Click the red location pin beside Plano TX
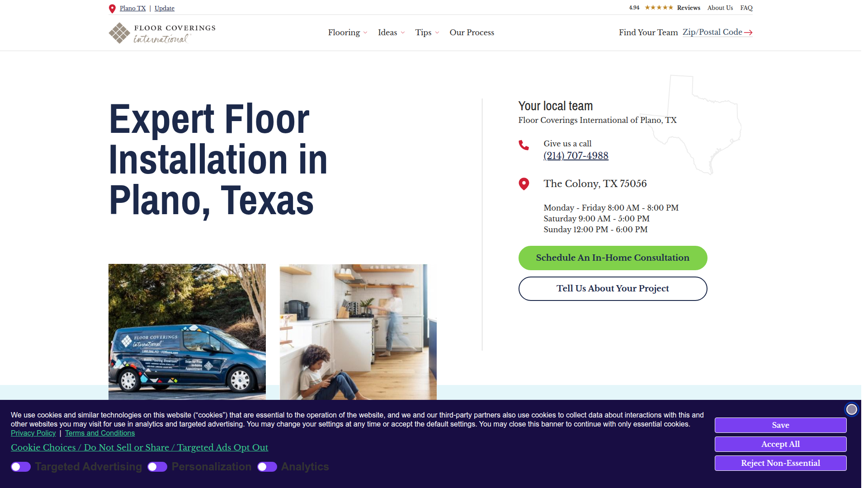This screenshot has width=868, height=488. click(x=112, y=9)
